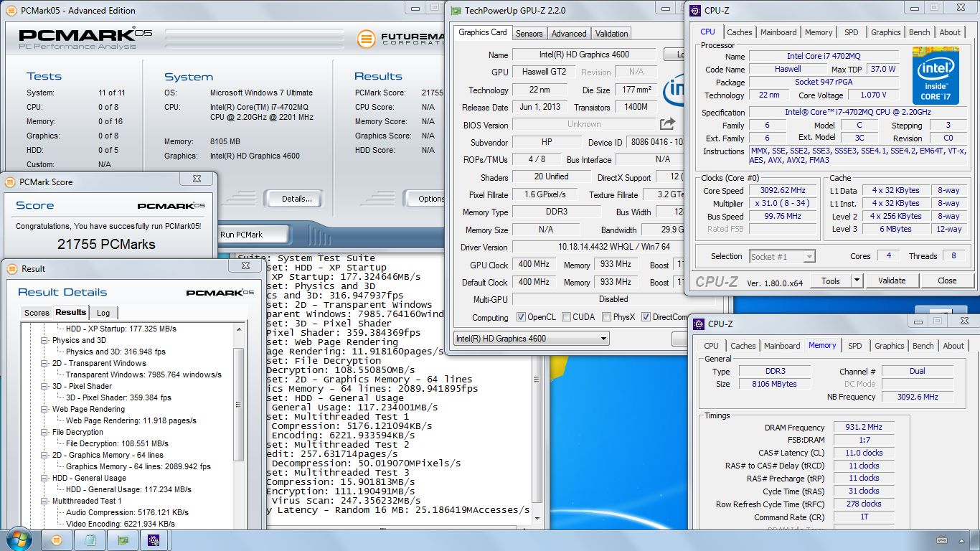Image resolution: width=980 pixels, height=551 pixels.
Task: Open the Scores tab in Result window
Action: tap(37, 313)
